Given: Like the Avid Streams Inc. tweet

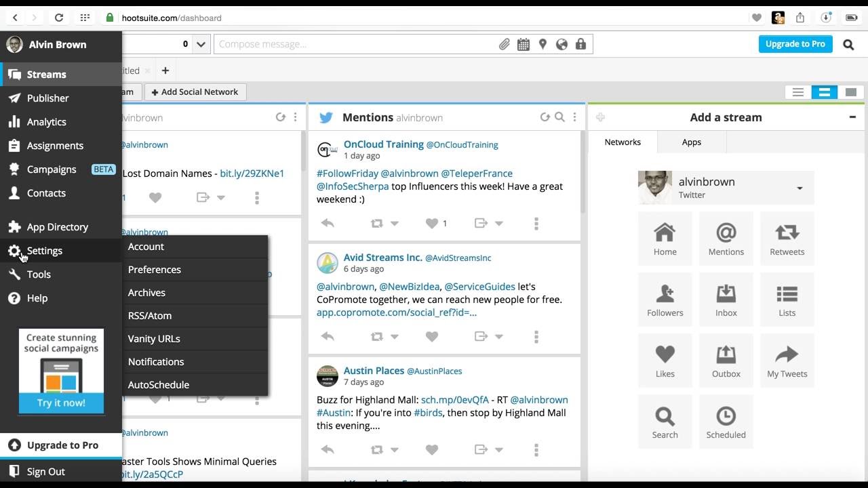Looking at the screenshot, I should [x=432, y=336].
